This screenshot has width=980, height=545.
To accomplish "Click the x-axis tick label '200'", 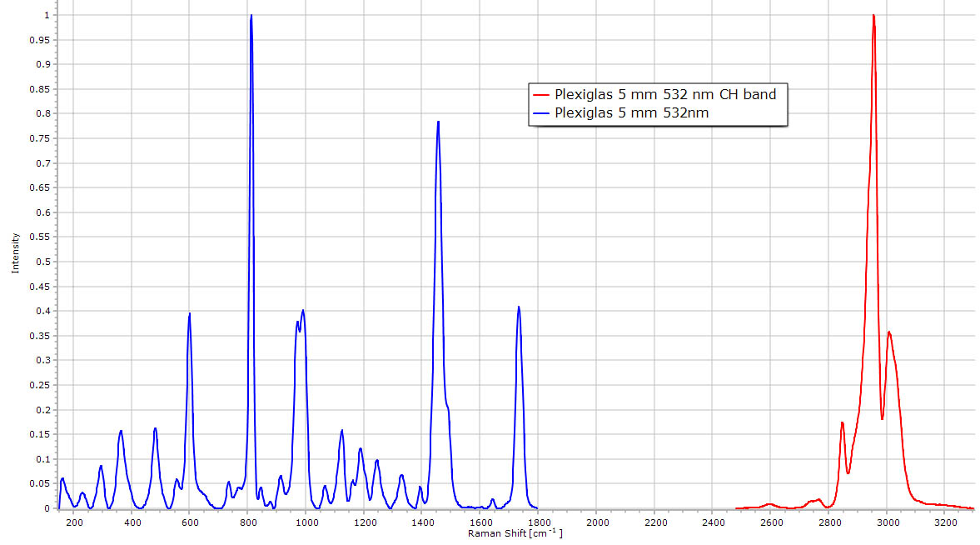I will pos(74,522).
